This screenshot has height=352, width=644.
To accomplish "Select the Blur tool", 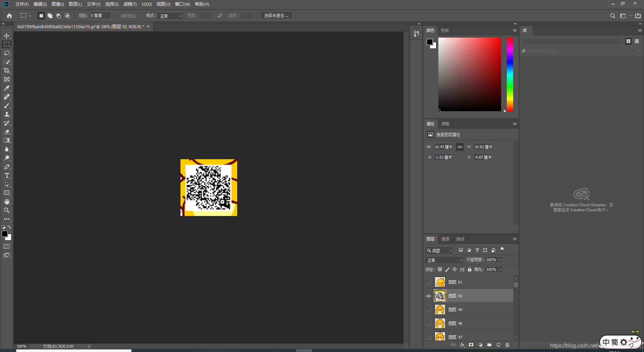I will (7, 149).
